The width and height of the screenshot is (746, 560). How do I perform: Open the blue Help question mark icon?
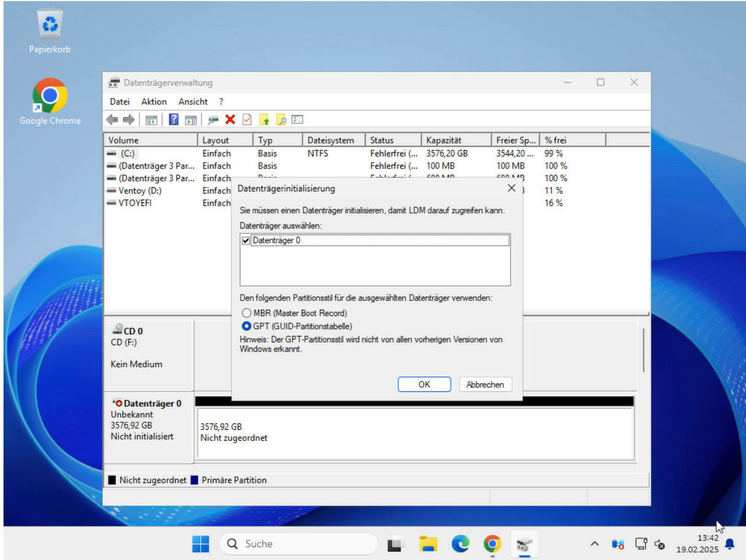point(174,120)
